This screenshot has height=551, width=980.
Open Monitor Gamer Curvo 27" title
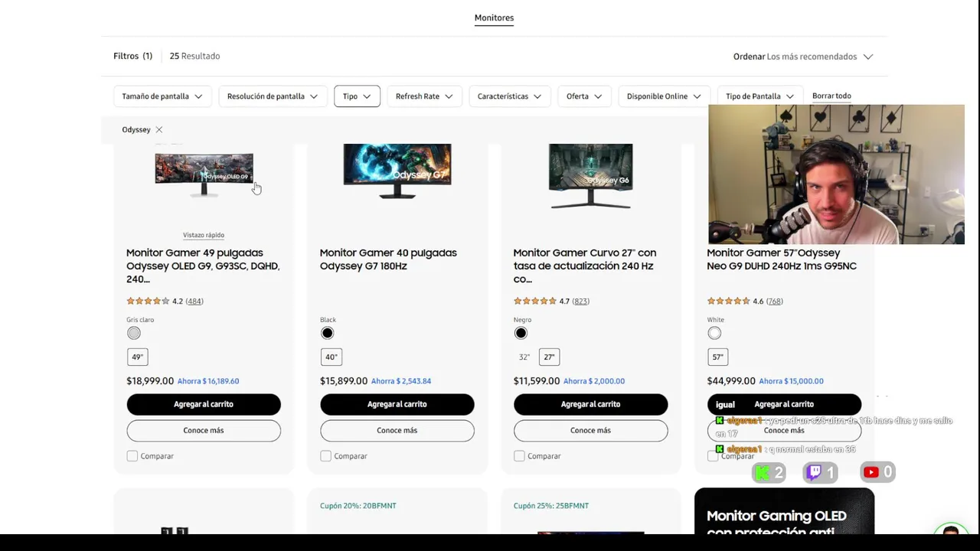(585, 266)
